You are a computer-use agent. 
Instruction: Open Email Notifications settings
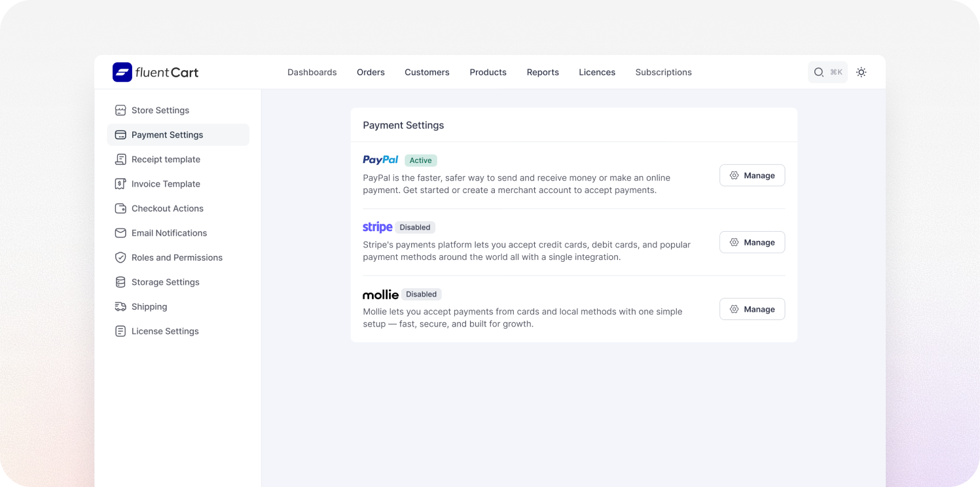coord(178,233)
